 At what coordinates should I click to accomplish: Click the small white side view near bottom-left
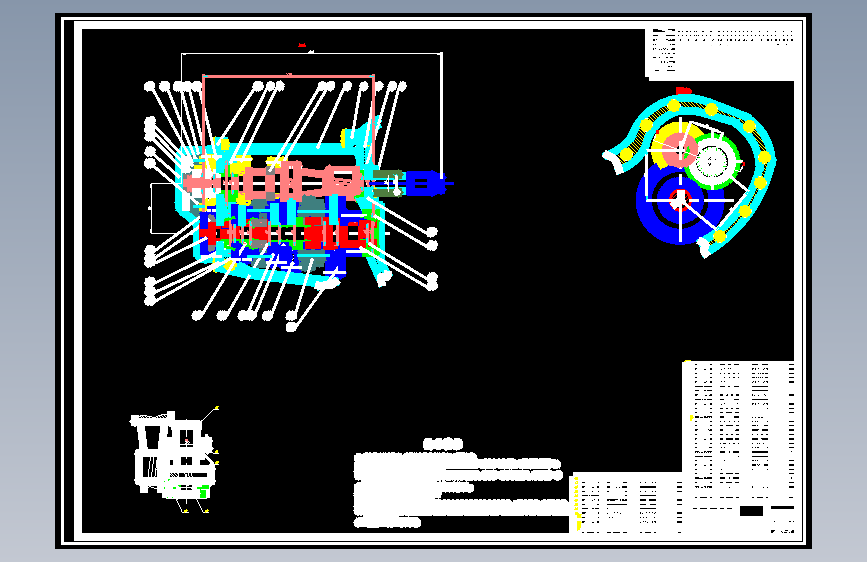174,460
